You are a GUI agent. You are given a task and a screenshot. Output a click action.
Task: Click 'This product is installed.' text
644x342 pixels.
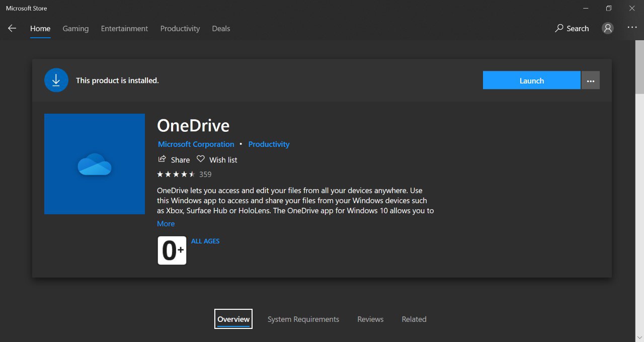pos(117,80)
